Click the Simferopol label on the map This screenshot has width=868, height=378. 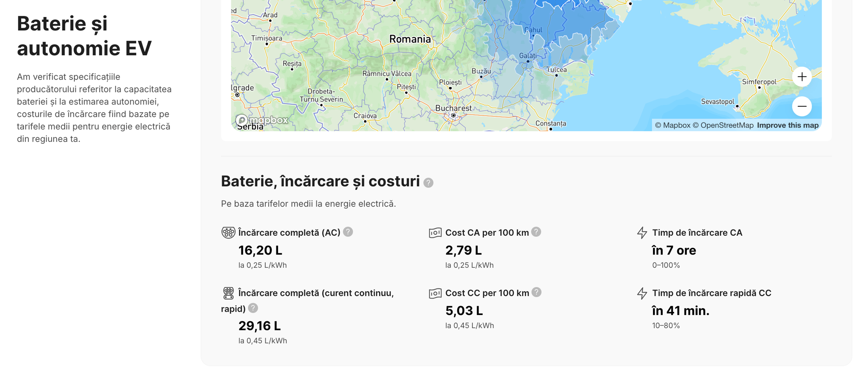coord(759,82)
